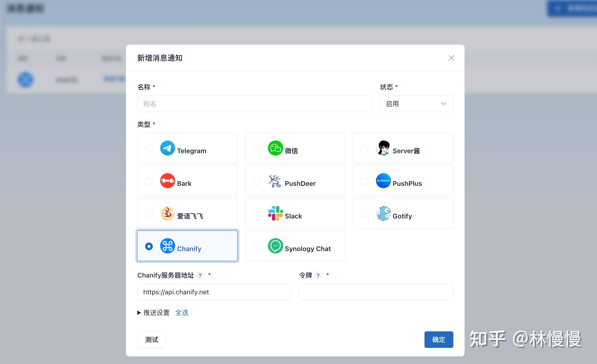Image resolution: width=597 pixels, height=364 pixels.
Task: Click the Synology Chat green icon
Action: [275, 246]
